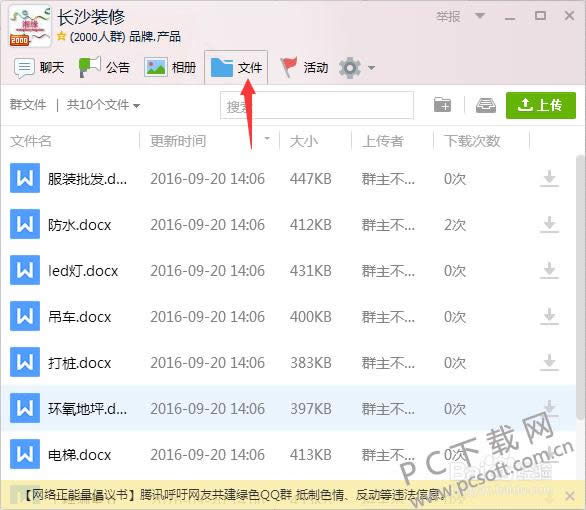Switch to the 相册 album tab
Screen dimensions: 586x510
[170, 67]
